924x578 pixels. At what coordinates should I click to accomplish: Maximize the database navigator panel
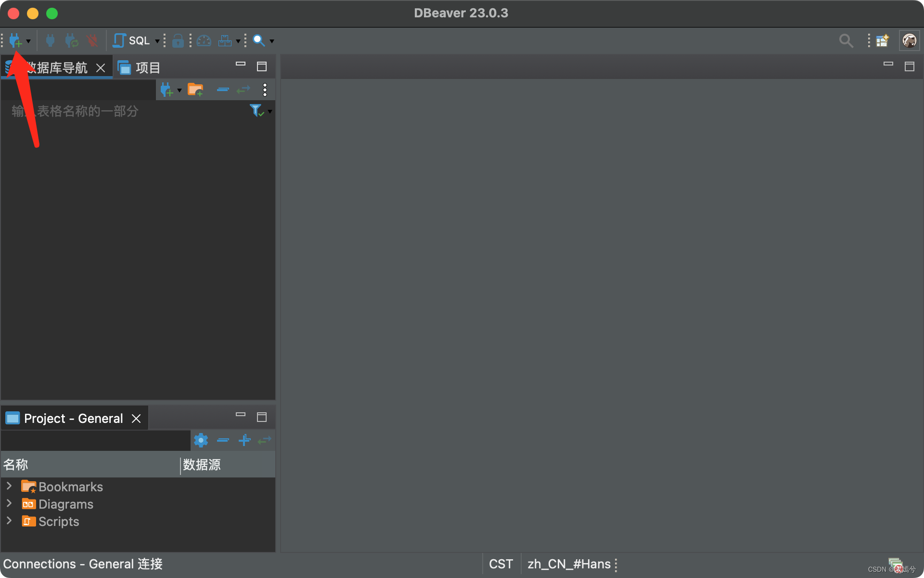click(262, 66)
